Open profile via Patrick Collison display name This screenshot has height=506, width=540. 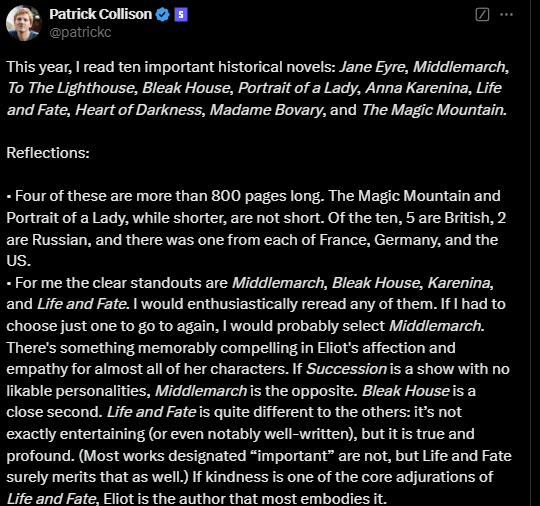pos(100,14)
